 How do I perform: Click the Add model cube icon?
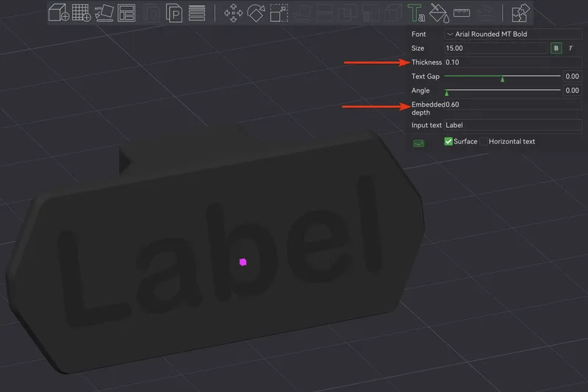(59, 13)
